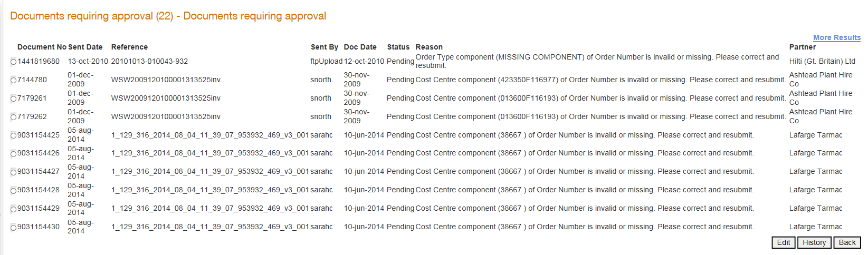Click the Sent Date column header
Screen dimensions: 868x255
pos(85,47)
